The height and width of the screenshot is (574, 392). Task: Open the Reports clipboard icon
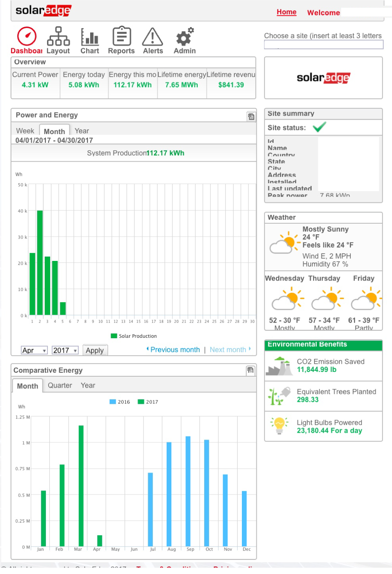[x=122, y=36]
